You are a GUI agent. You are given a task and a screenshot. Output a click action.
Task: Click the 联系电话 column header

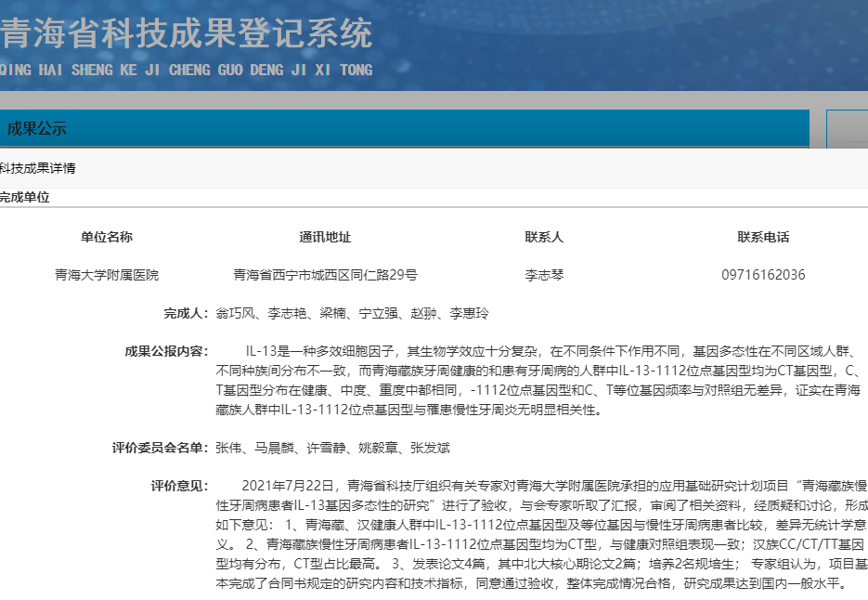pos(763,237)
